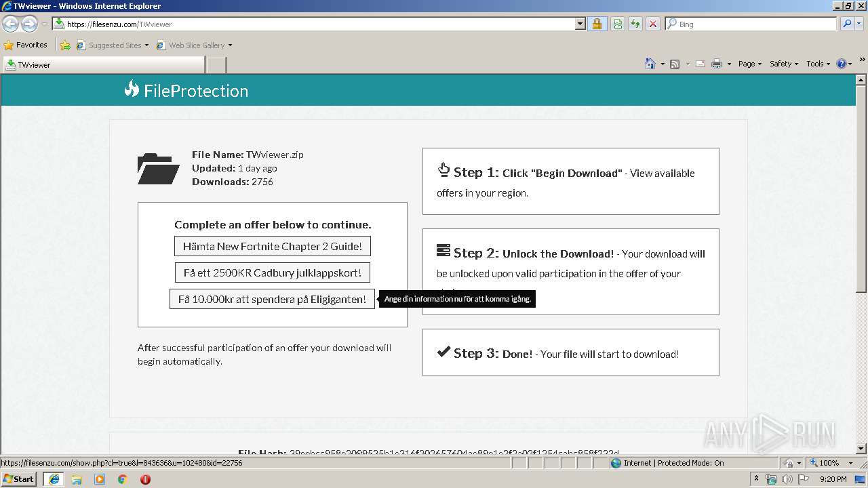This screenshot has width=868, height=488.
Task: Expand the address bar history dropdown
Action: coord(580,24)
